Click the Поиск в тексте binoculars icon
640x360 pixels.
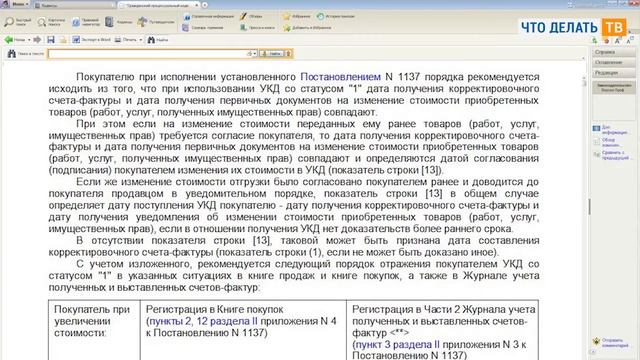click(11, 53)
